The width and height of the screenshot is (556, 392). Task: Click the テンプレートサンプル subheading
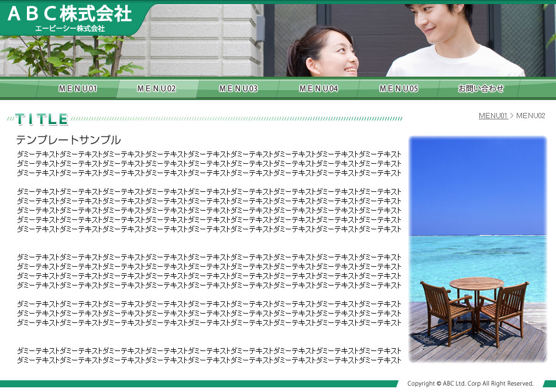(68, 140)
